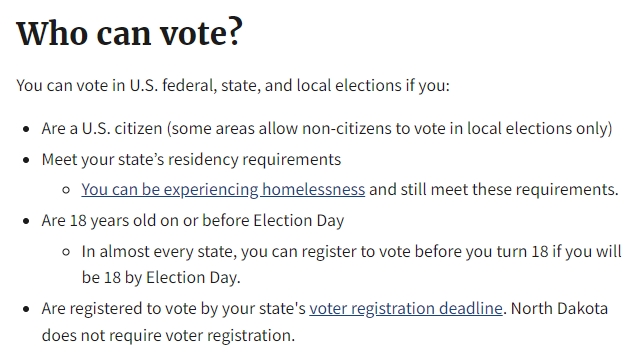Click the 'Who can vote?' heading
This screenshot has width=638, height=363.
point(129,33)
